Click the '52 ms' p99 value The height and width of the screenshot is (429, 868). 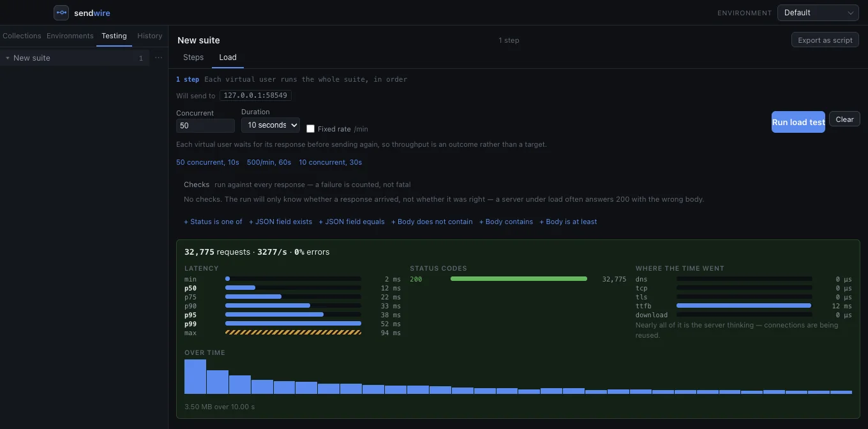(391, 324)
